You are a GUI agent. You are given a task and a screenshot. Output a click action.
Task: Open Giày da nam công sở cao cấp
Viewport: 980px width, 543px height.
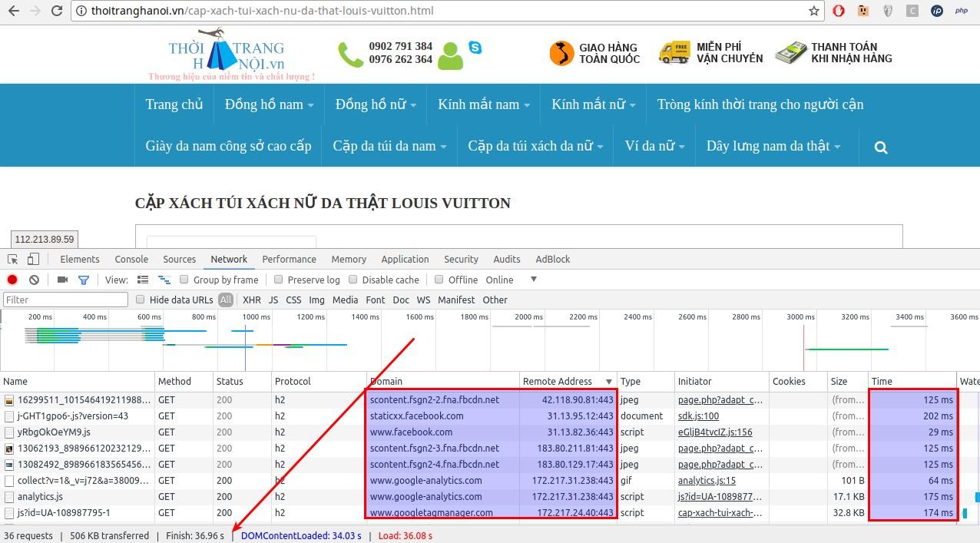click(x=228, y=146)
